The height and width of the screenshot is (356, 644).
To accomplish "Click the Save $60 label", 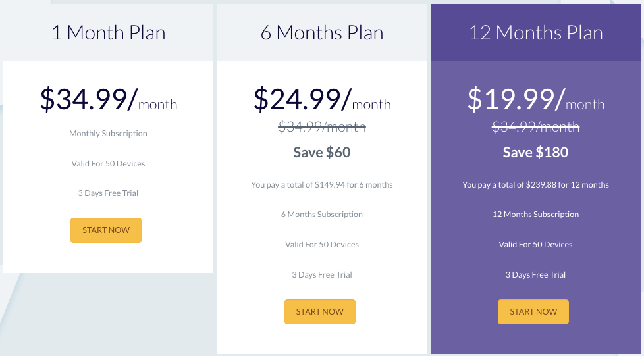I will [x=322, y=153].
